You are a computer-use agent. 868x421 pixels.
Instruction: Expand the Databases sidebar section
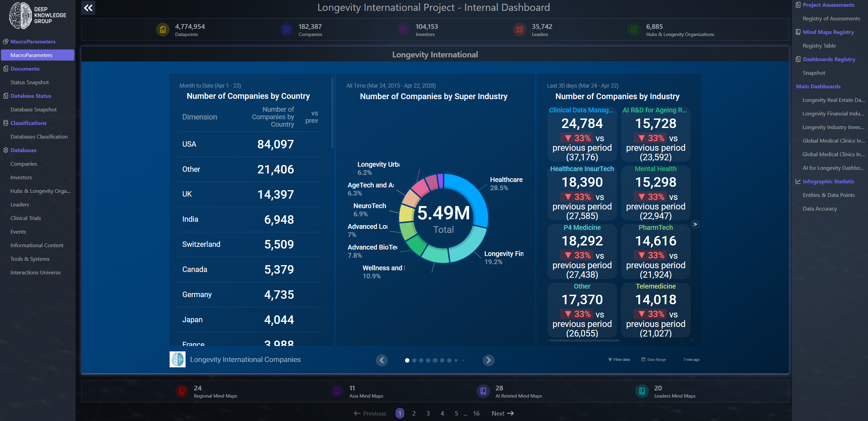tap(23, 150)
